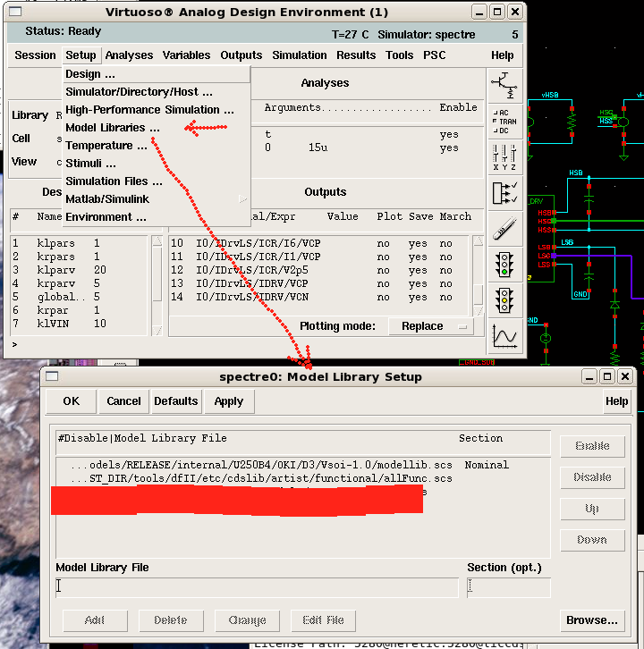The width and height of the screenshot is (644, 649).
Task: Click the design variables list scrollbar
Action: click(x=157, y=285)
